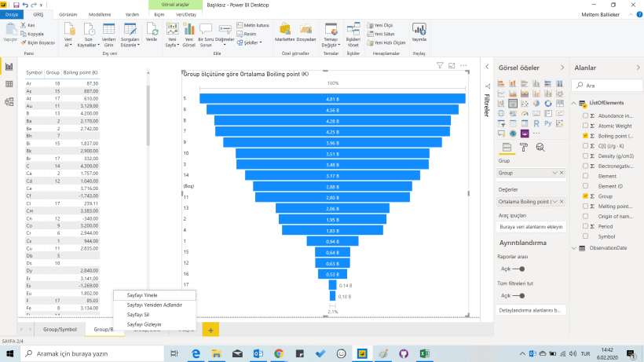This screenshot has width=644, height=362.
Task: Open Model view icon in left sidebar
Action: 9,101
